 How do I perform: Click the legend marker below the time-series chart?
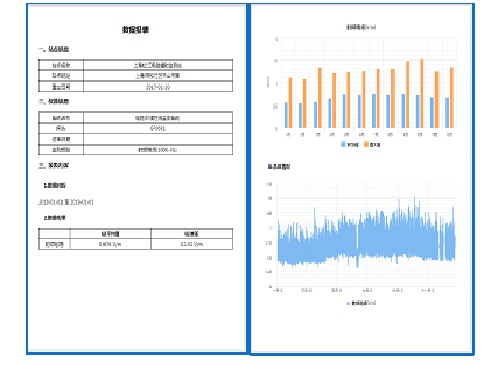tap(348, 303)
